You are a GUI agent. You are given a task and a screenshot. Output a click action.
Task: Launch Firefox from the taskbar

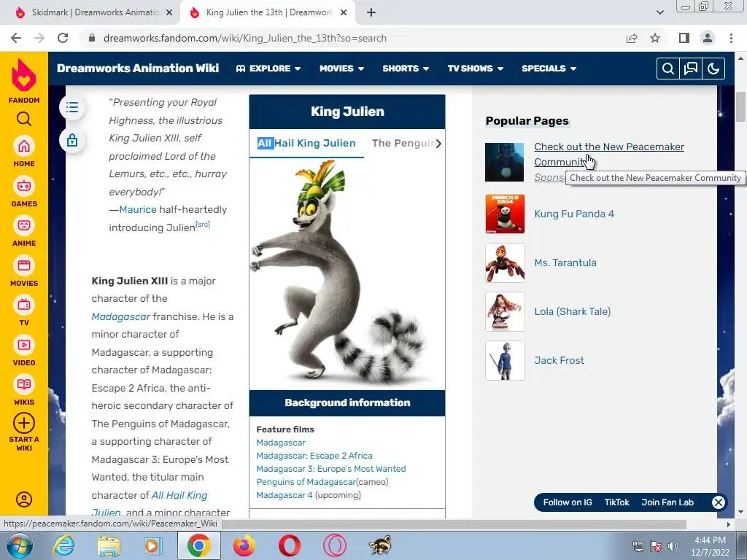coord(244,545)
